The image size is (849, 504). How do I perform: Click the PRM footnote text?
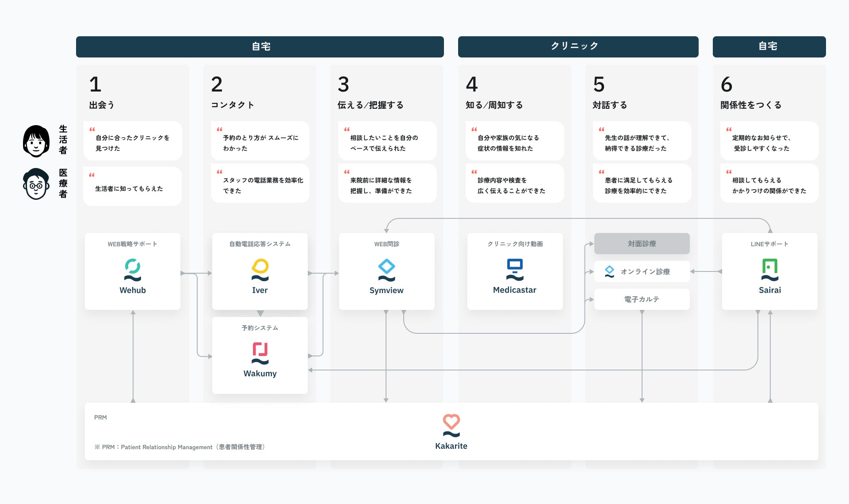click(180, 447)
